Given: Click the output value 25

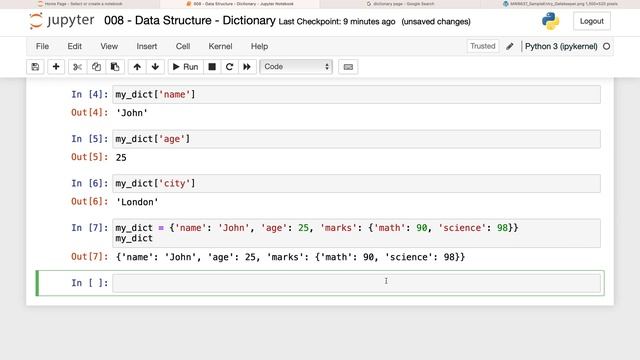Looking at the screenshot, I should coord(121,158).
